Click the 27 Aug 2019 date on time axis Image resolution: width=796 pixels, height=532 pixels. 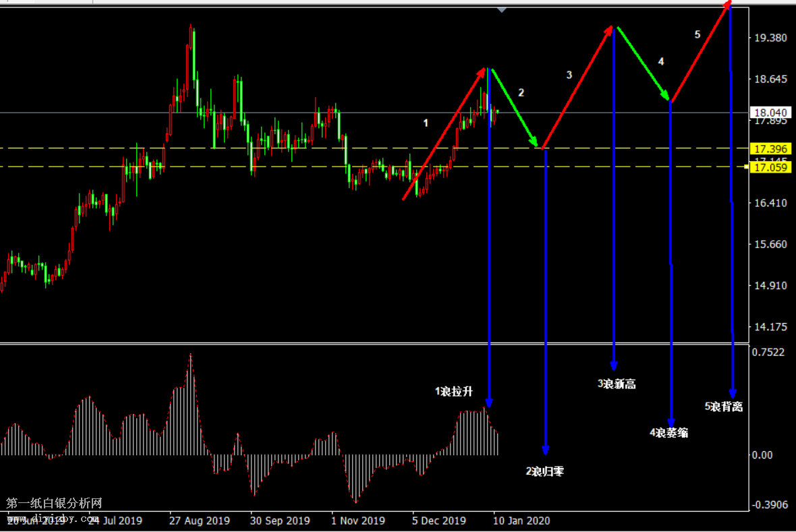[x=200, y=521]
